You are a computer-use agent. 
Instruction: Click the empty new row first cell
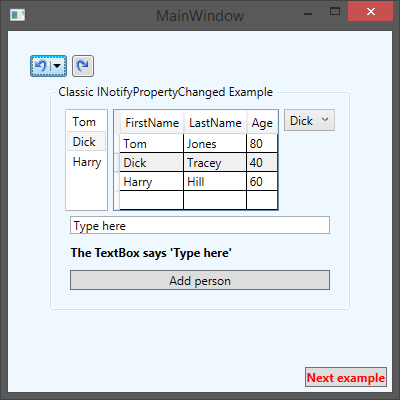click(151, 200)
